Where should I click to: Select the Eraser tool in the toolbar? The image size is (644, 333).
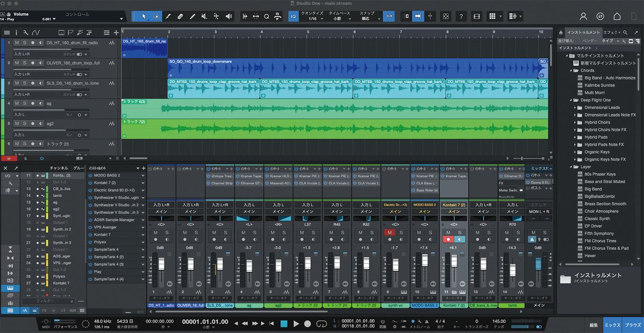point(180,17)
